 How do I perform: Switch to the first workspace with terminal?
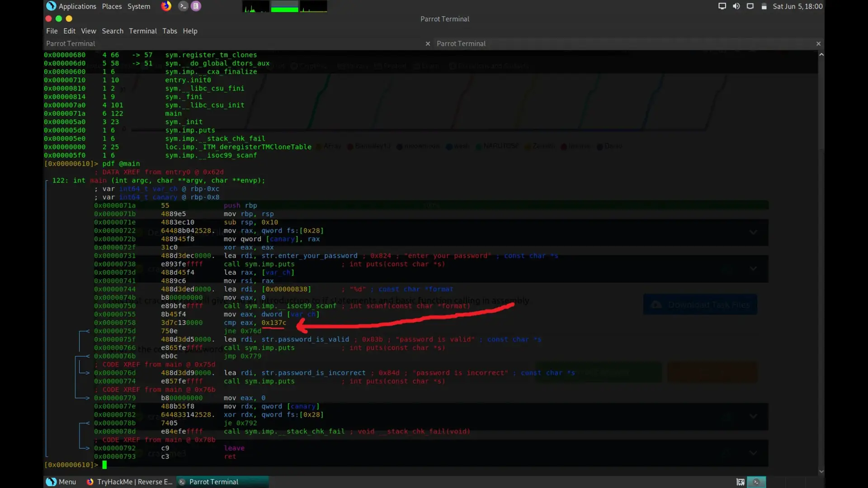pos(756,482)
